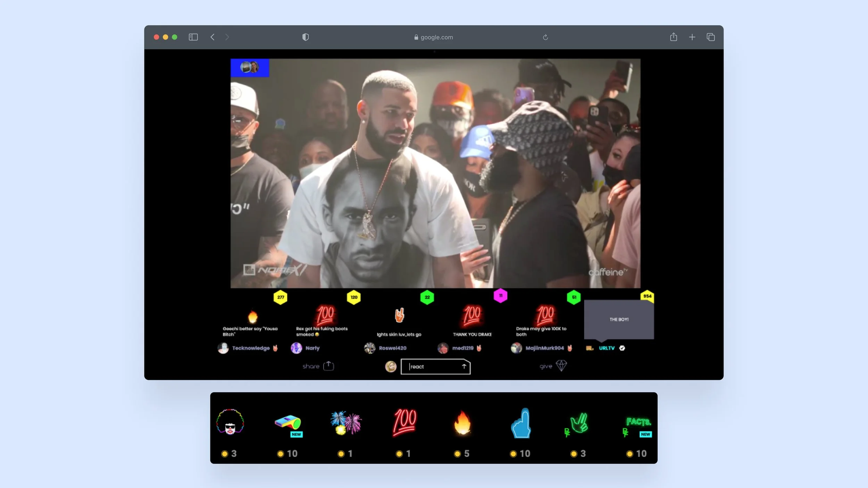Open the URLTV channel name link

607,348
